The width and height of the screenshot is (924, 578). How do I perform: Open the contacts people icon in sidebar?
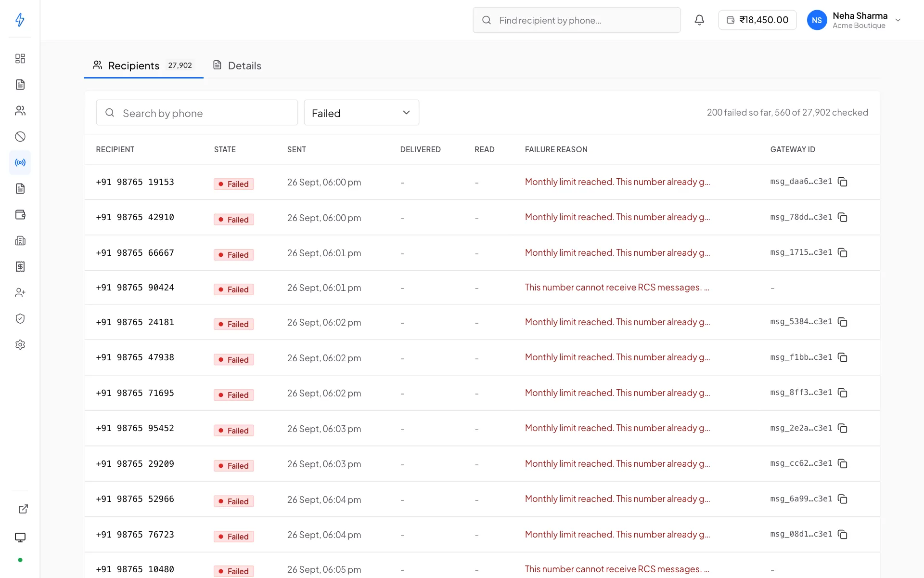(20, 111)
